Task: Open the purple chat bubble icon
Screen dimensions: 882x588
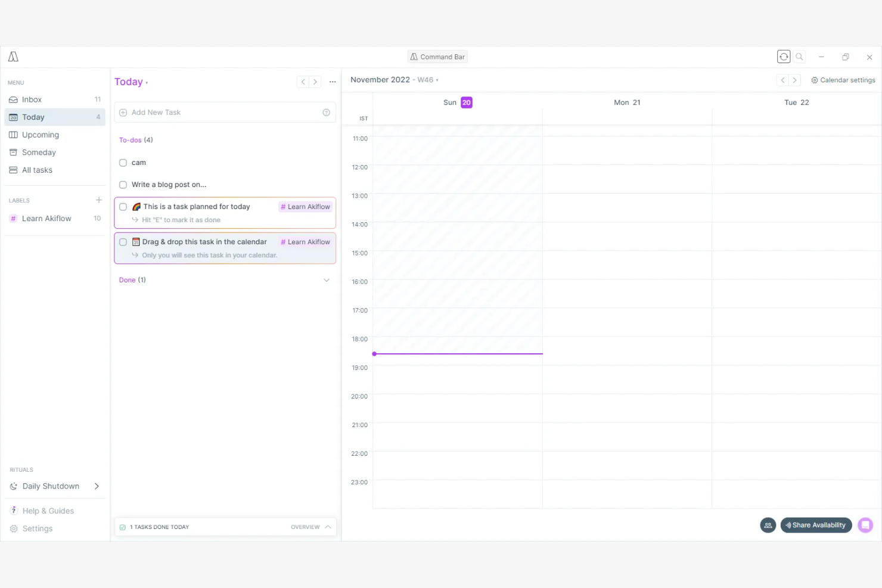Action: [865, 525]
